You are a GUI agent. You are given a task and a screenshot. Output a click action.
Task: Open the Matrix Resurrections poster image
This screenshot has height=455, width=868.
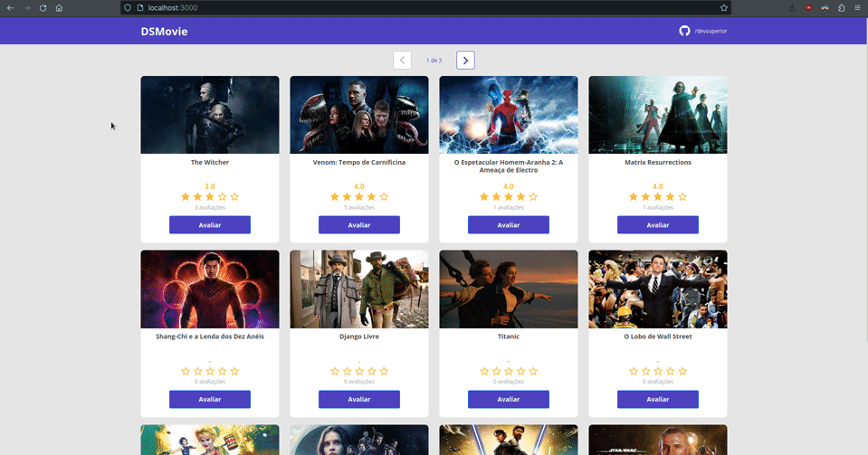pos(658,115)
